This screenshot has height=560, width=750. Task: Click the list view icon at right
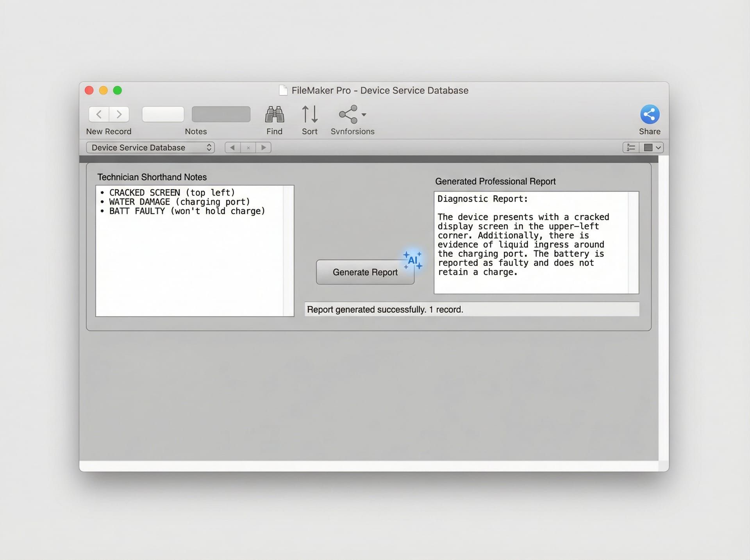(630, 148)
